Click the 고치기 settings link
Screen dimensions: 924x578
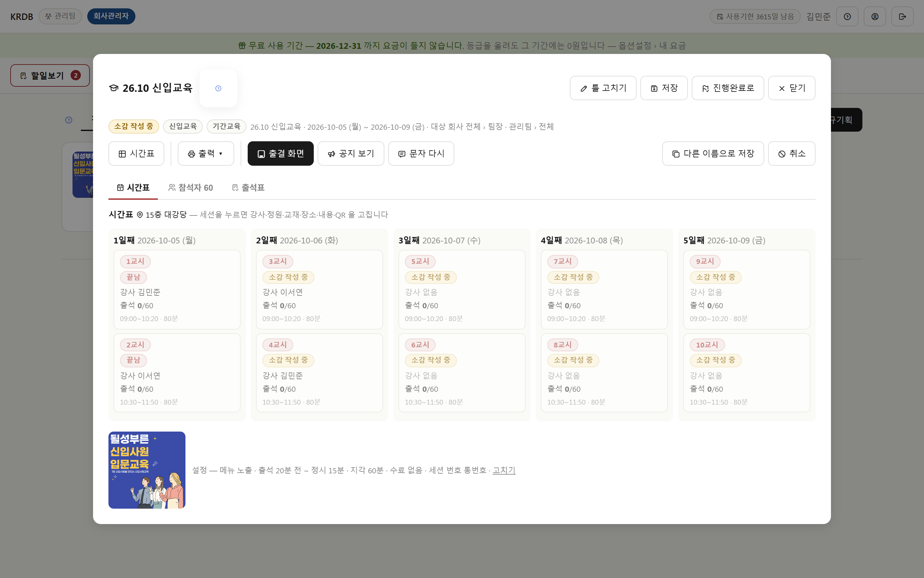coord(504,470)
